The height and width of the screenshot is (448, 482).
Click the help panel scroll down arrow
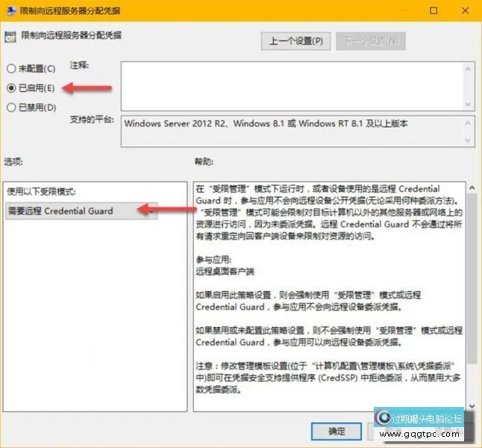[472, 406]
